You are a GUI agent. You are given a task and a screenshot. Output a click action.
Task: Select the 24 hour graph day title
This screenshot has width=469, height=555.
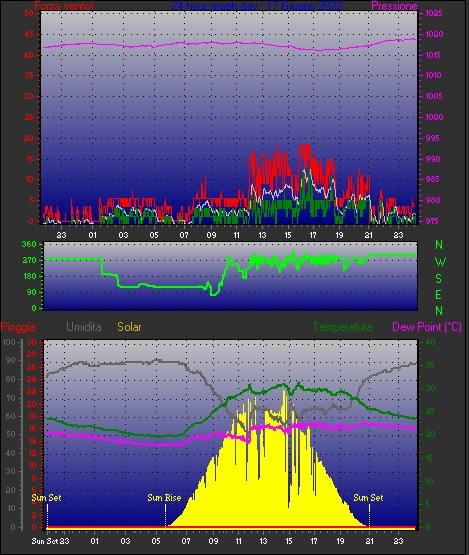click(x=257, y=6)
